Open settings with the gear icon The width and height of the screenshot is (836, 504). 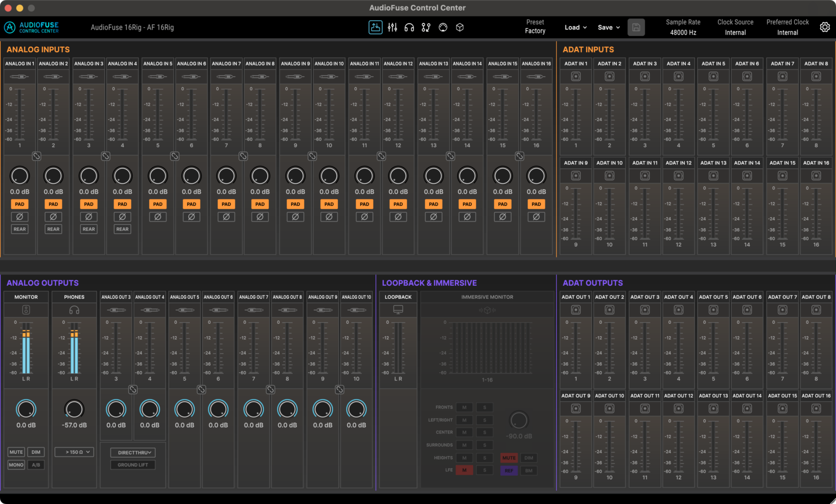(825, 27)
